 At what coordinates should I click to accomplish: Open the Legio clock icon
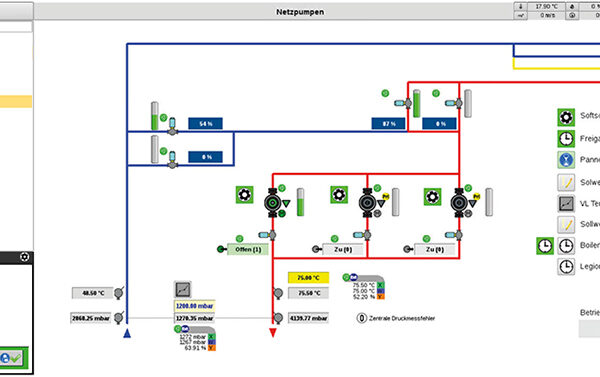[566, 266]
